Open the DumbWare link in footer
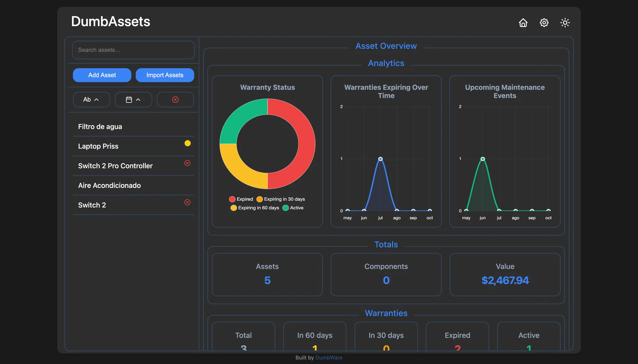Screen dimensions: 638x364 point(329,358)
